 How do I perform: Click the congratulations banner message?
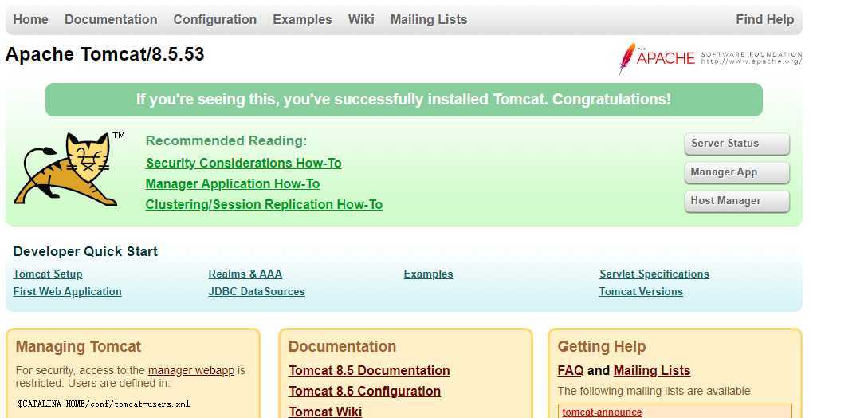tap(403, 100)
